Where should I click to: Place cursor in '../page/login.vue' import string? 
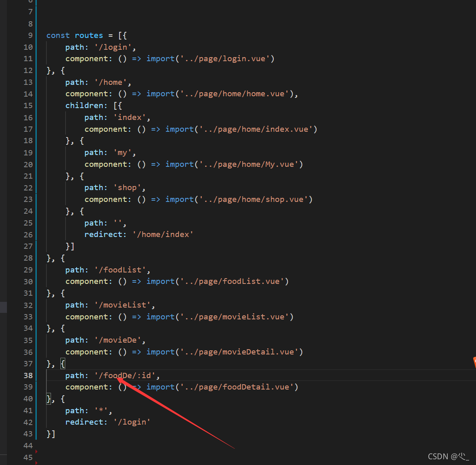(225, 59)
